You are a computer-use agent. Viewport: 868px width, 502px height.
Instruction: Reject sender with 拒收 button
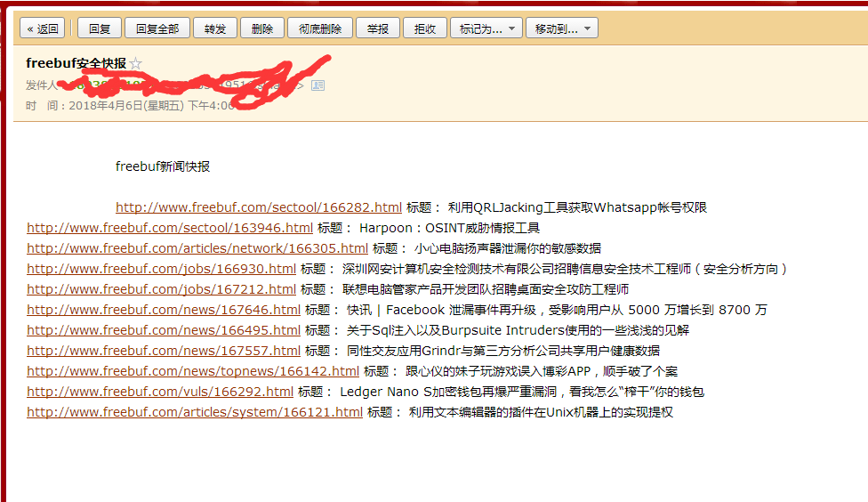coord(425,28)
